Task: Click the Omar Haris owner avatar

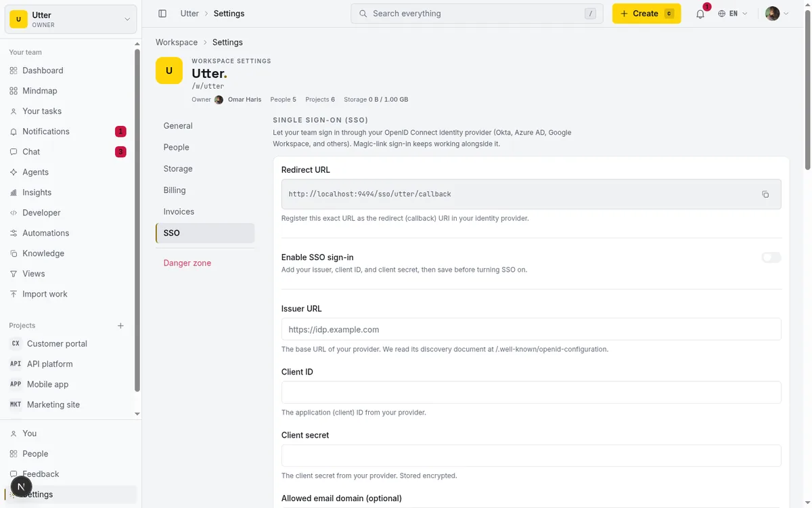Action: pyautogui.click(x=219, y=100)
